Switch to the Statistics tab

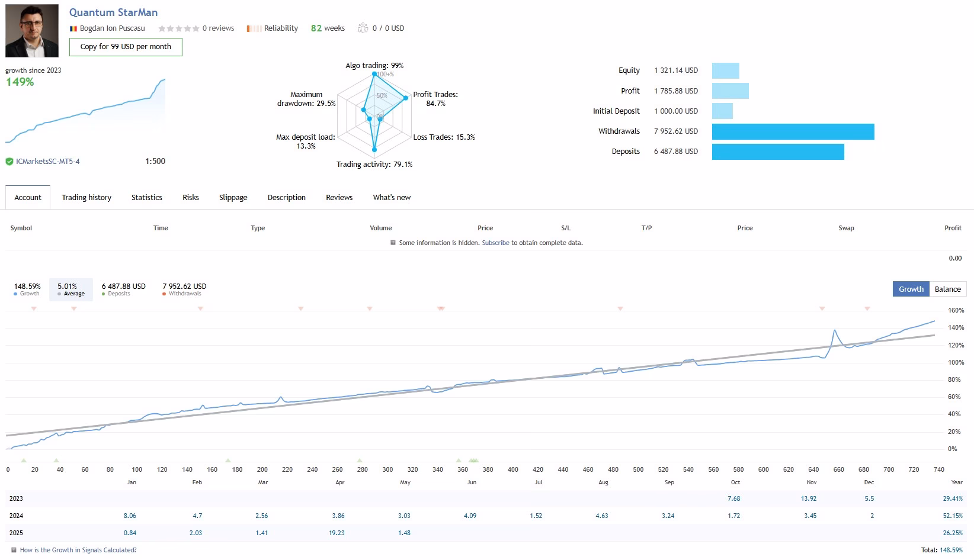[147, 198]
